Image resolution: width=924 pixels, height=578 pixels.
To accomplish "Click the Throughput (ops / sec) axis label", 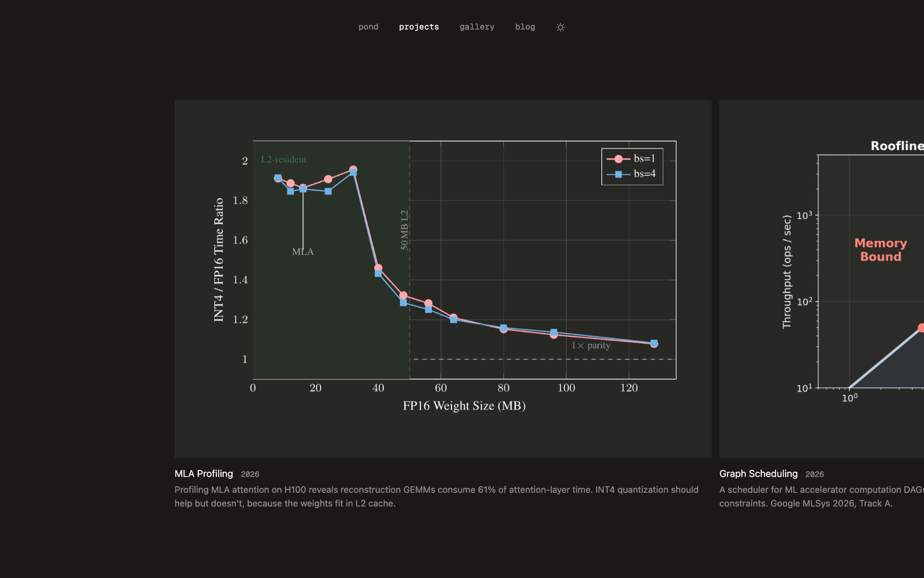I will [x=787, y=272].
